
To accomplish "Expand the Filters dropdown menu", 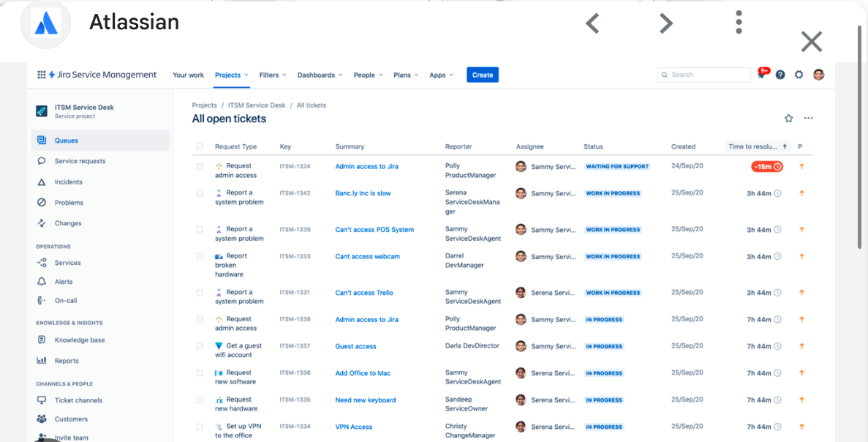I will tap(273, 75).
